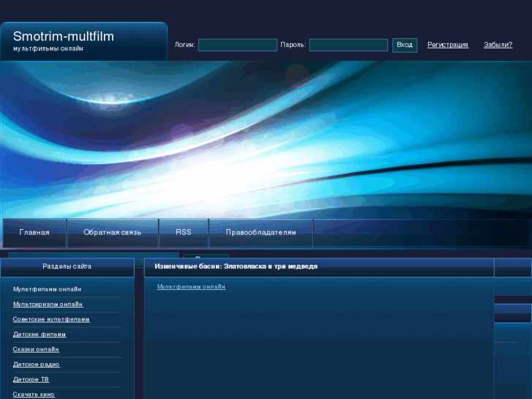The width and height of the screenshot is (532, 399).
Task: Focus the Пароль input field
Action: click(x=348, y=45)
